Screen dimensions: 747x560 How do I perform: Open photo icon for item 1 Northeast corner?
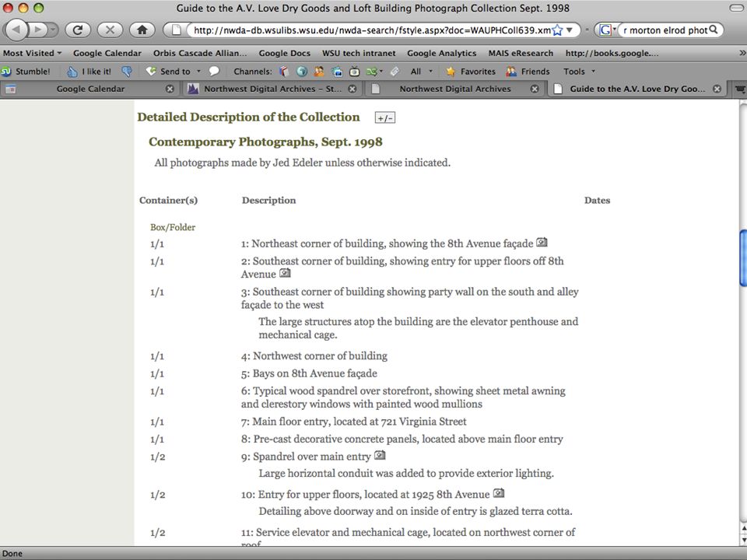(542, 242)
